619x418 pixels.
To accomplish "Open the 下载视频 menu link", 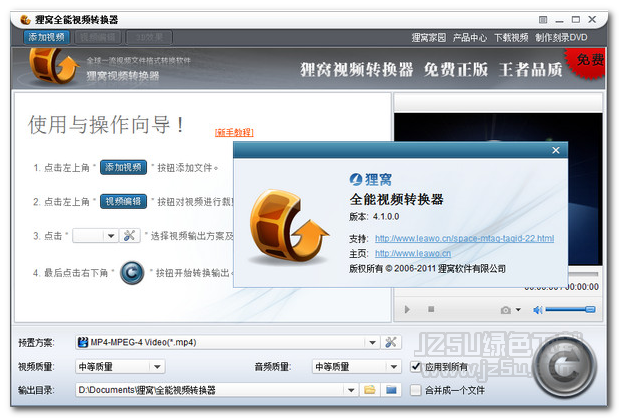I will click(x=511, y=37).
